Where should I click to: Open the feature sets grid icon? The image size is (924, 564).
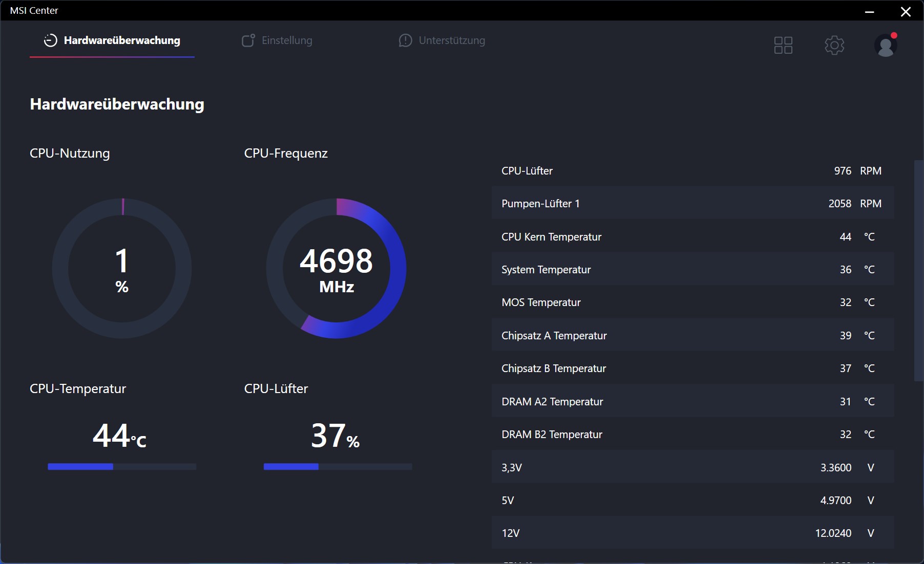click(783, 45)
